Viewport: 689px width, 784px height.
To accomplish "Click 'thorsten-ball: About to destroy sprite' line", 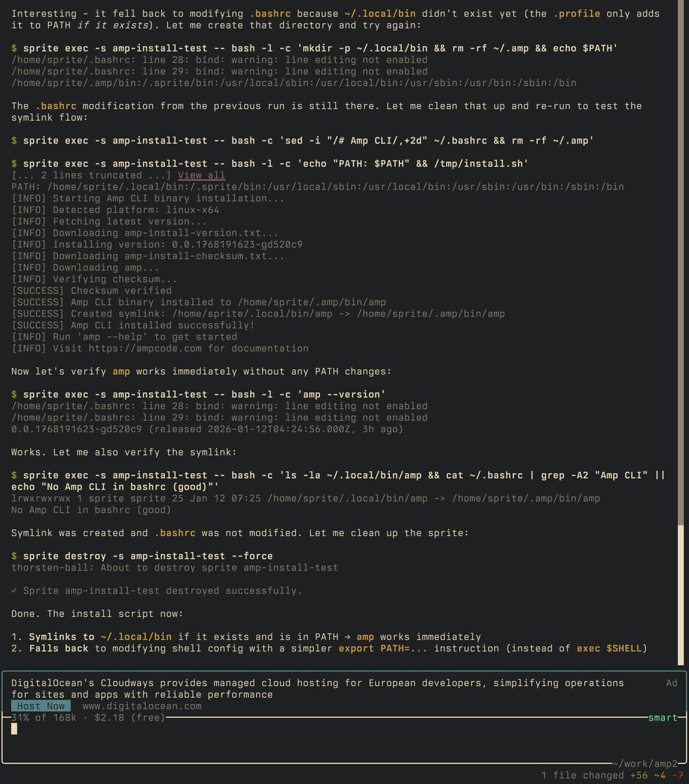I will [174, 568].
